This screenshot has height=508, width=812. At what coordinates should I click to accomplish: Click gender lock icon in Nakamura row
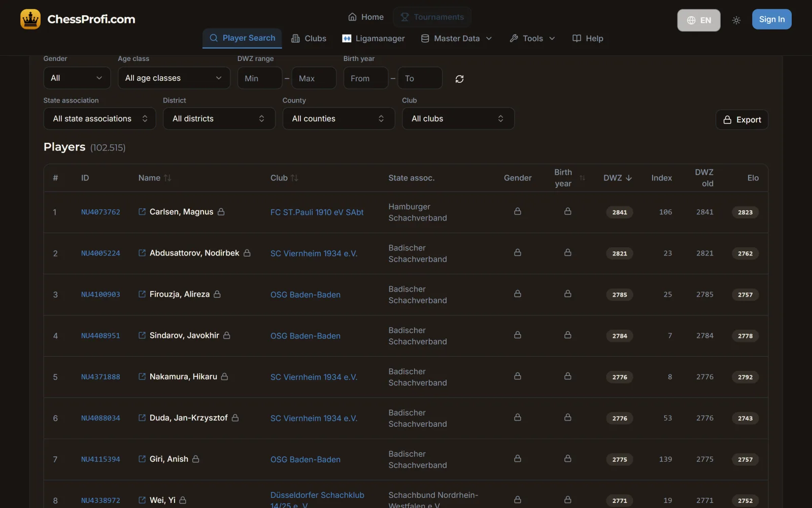pyautogui.click(x=518, y=376)
